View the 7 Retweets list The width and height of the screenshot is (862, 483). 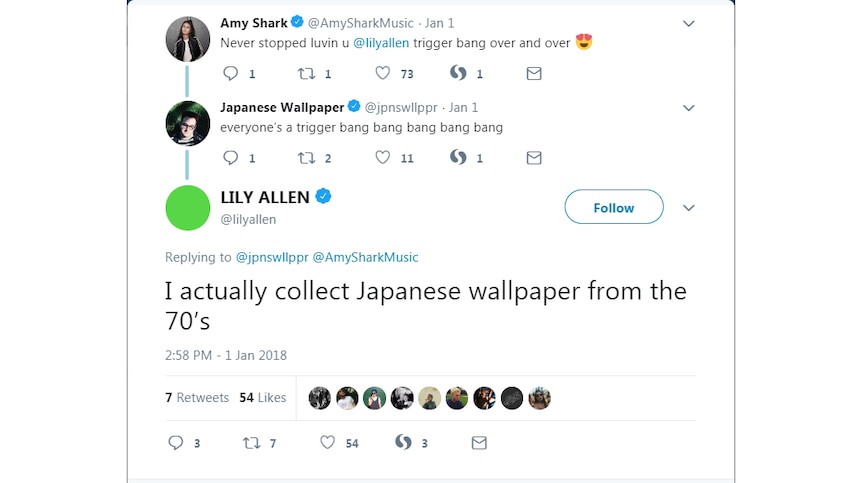[x=197, y=397]
